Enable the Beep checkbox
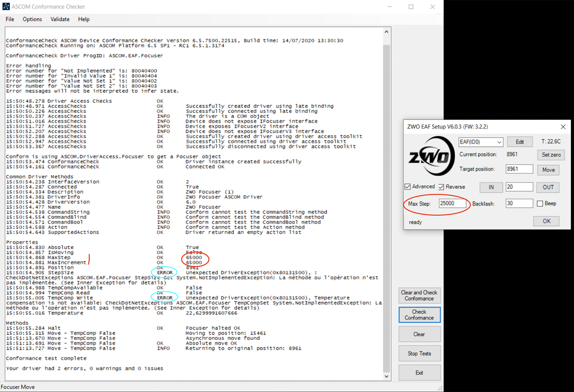 pyautogui.click(x=540, y=204)
